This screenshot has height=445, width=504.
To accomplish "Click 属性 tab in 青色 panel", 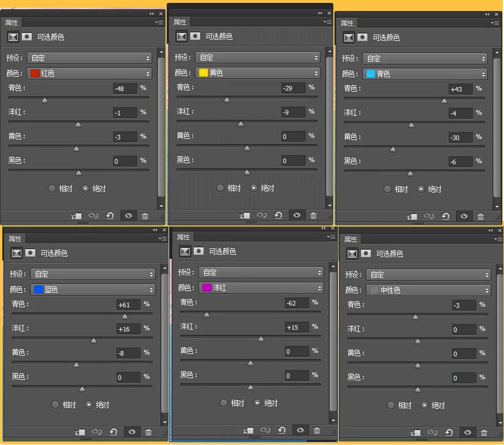I will click(347, 23).
